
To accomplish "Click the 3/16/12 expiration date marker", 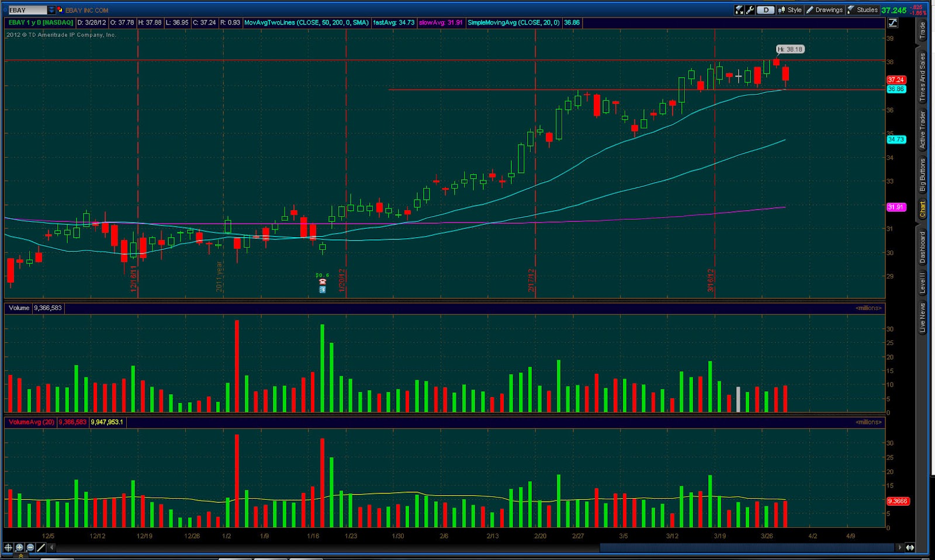I will pyautogui.click(x=711, y=280).
